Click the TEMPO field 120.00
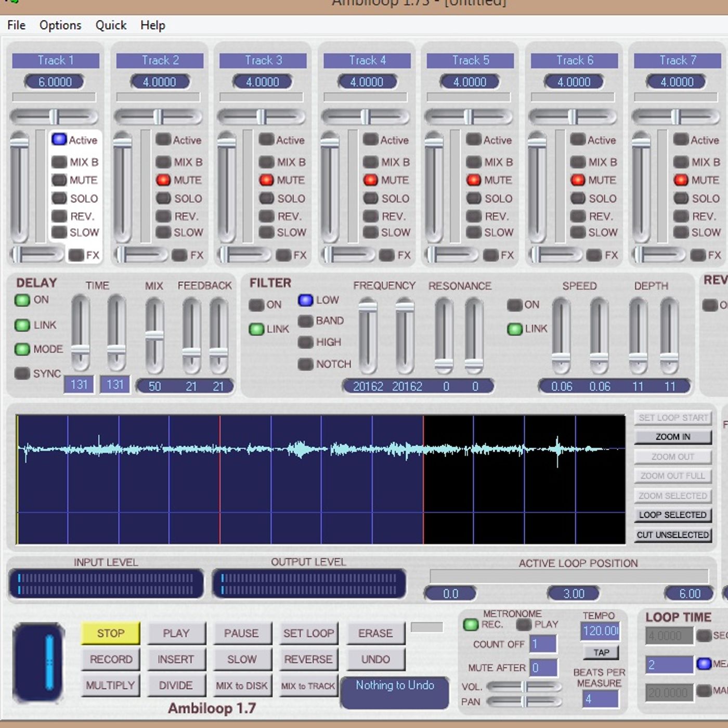 (x=600, y=631)
